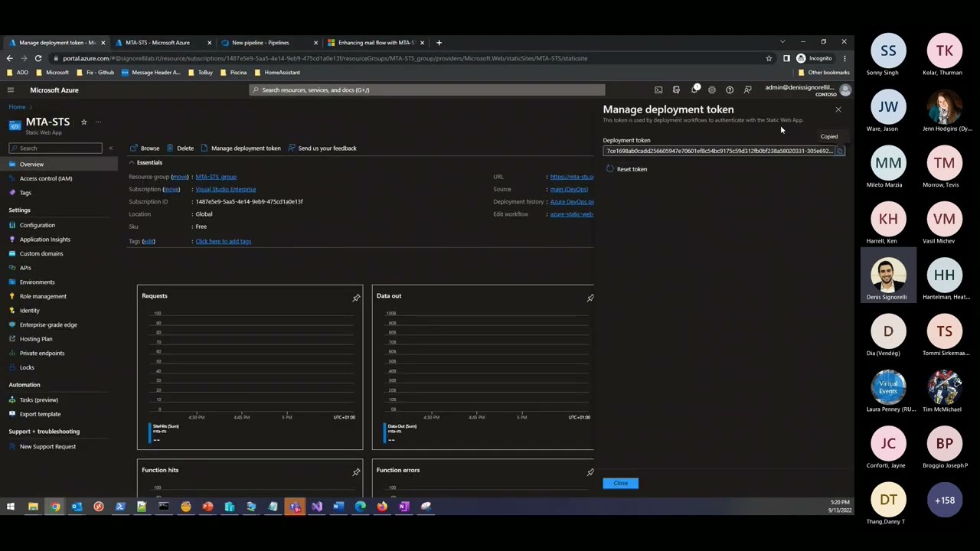Viewport: 980px width, 551px height.
Task: Go to Home breadcrumb
Action: 17,107
